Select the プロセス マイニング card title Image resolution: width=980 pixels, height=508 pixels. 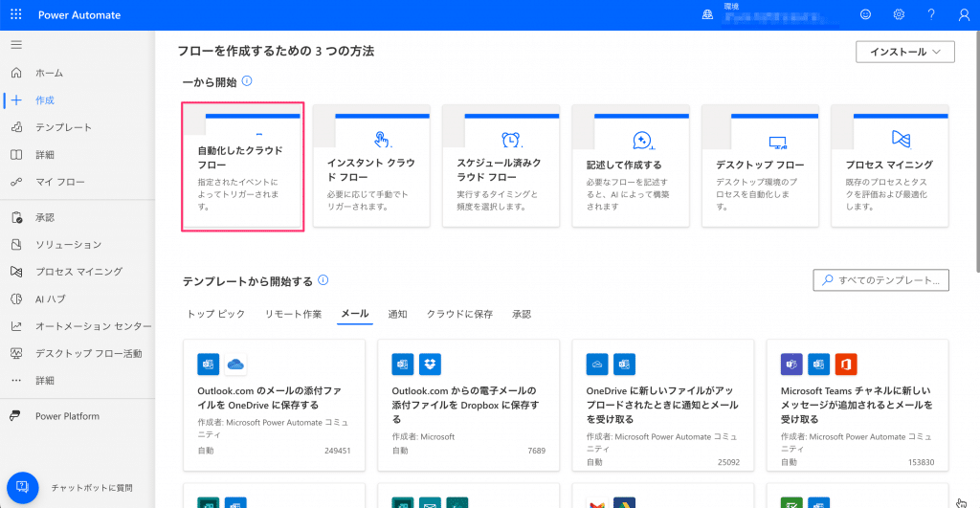coord(889,165)
